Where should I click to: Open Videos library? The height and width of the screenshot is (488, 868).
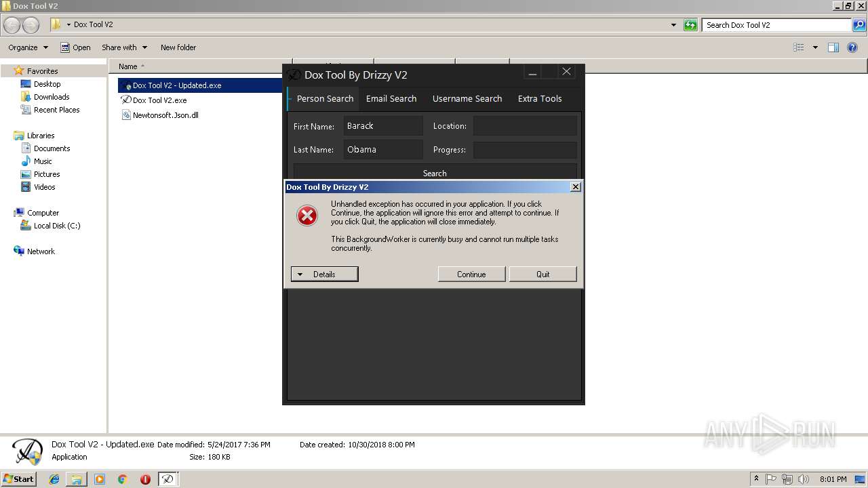click(x=45, y=187)
